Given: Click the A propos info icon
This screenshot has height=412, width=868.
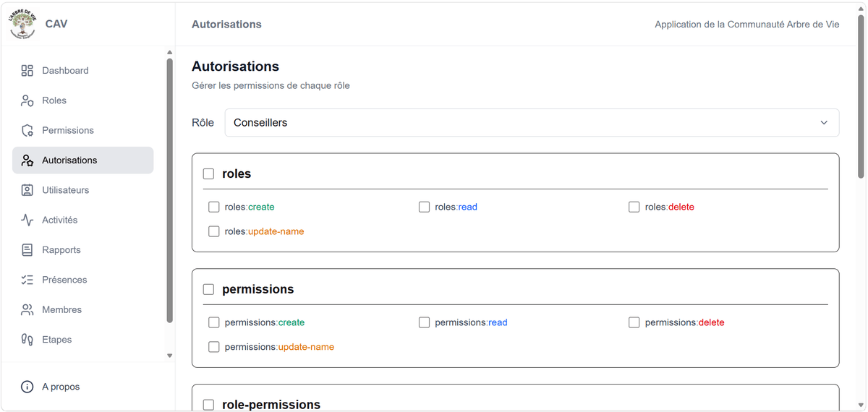Looking at the screenshot, I should (27, 387).
